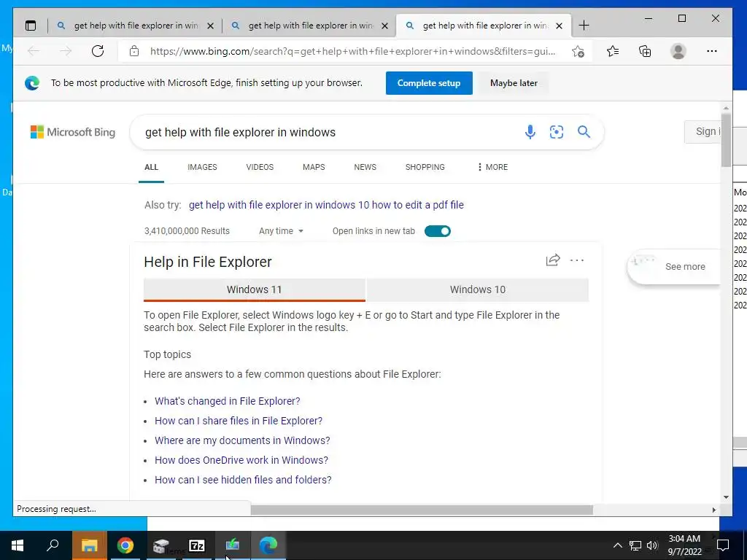Switch to IMAGES results tab
The width and height of the screenshot is (747, 560).
click(x=202, y=167)
